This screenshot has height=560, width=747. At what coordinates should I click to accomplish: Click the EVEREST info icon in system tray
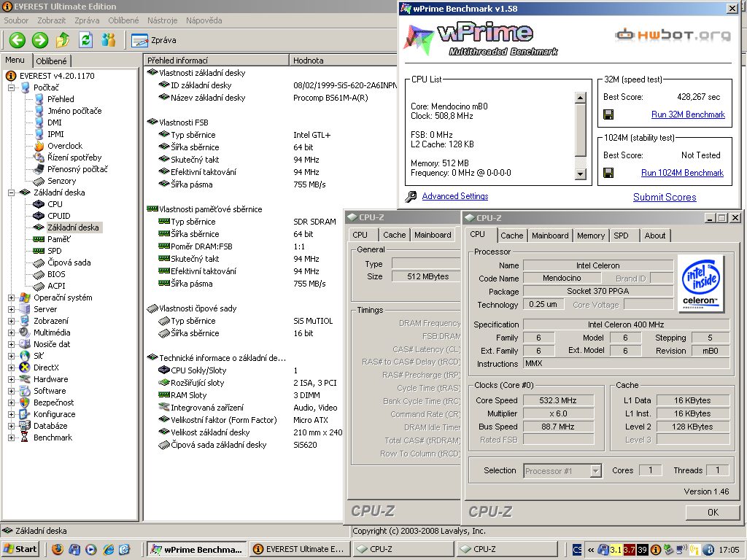click(656, 550)
